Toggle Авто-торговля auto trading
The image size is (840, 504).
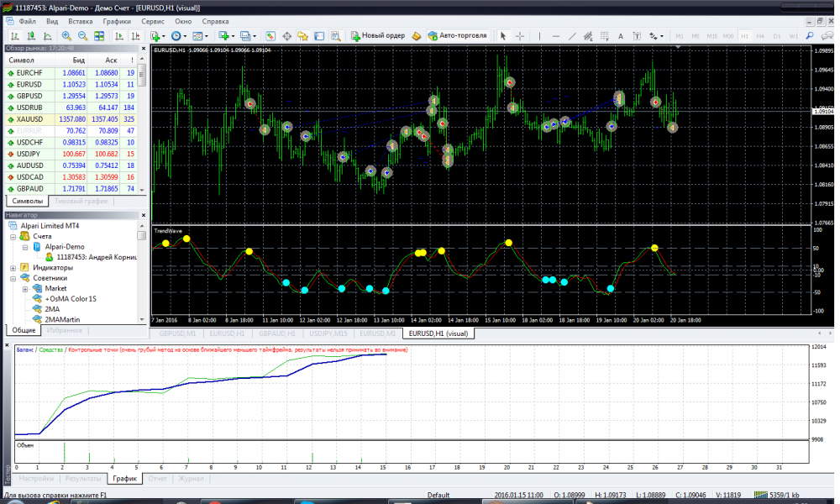coord(458,36)
